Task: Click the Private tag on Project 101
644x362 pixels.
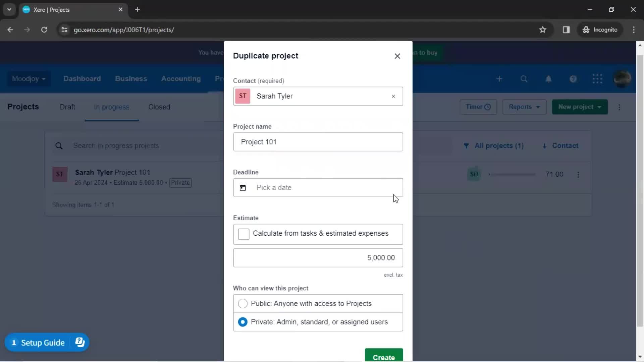Action: [x=180, y=183]
